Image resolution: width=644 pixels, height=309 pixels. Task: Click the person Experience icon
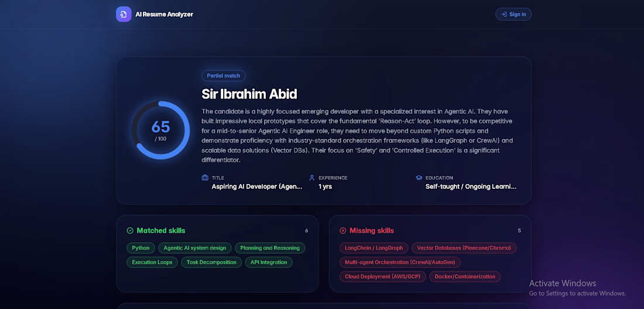[x=311, y=178]
